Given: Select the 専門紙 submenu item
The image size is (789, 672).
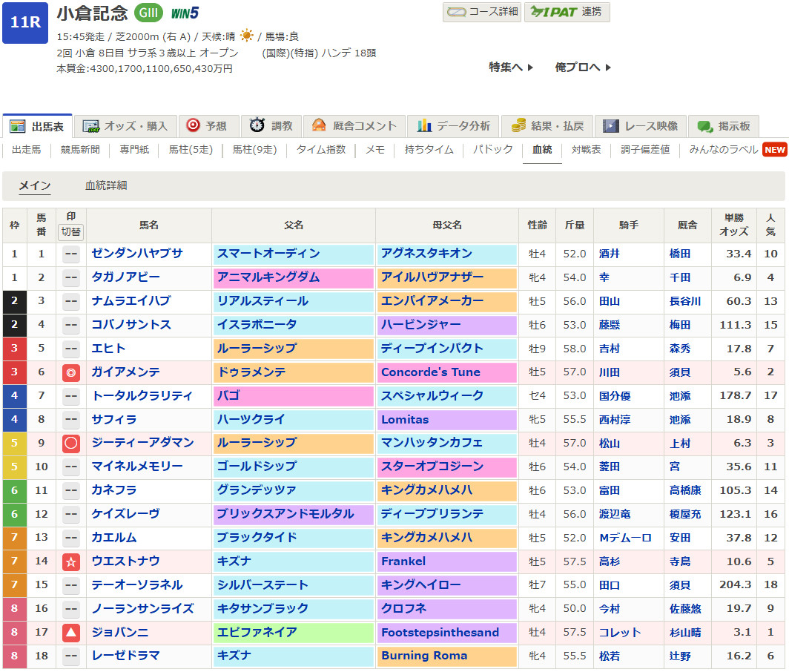Looking at the screenshot, I should click(x=134, y=150).
